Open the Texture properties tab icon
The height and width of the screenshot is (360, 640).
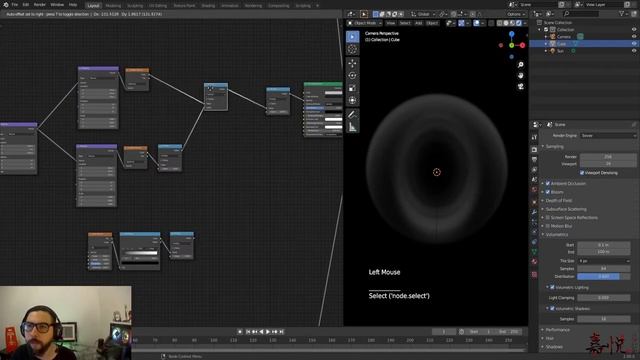coord(534,275)
